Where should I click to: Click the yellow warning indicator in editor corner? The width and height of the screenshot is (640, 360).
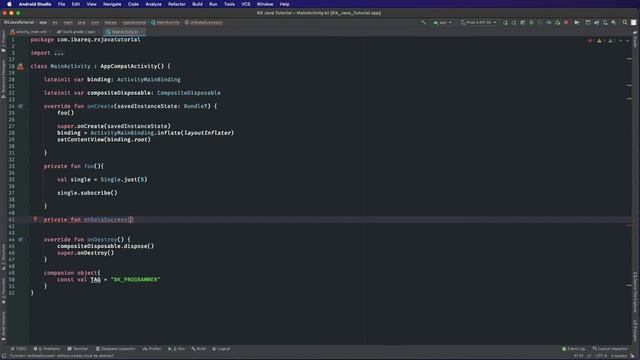point(600,41)
